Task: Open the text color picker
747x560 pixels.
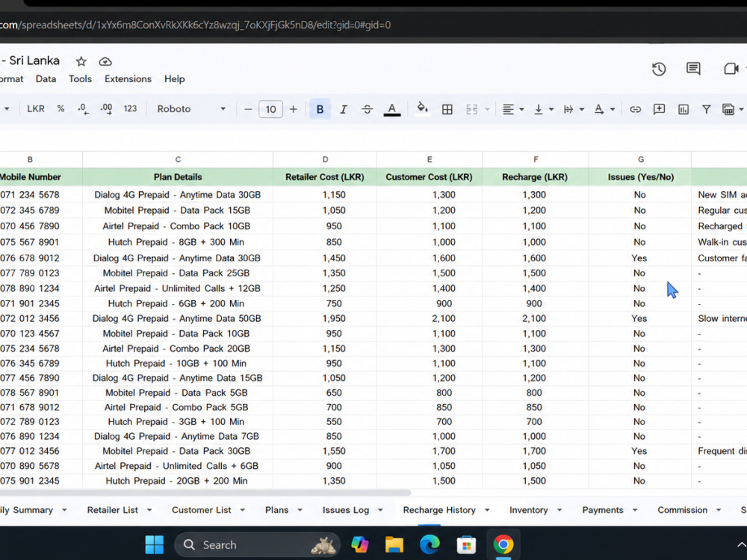Action: [392, 109]
